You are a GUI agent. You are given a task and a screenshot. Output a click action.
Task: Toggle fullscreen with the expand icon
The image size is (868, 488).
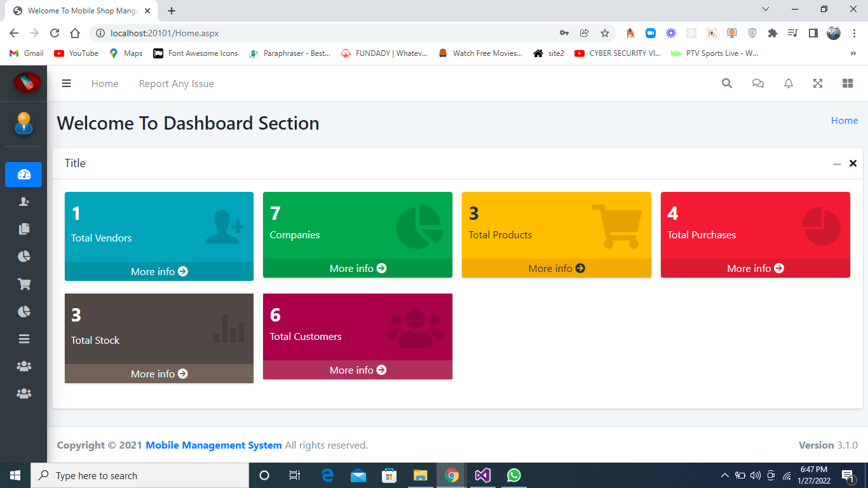(818, 83)
